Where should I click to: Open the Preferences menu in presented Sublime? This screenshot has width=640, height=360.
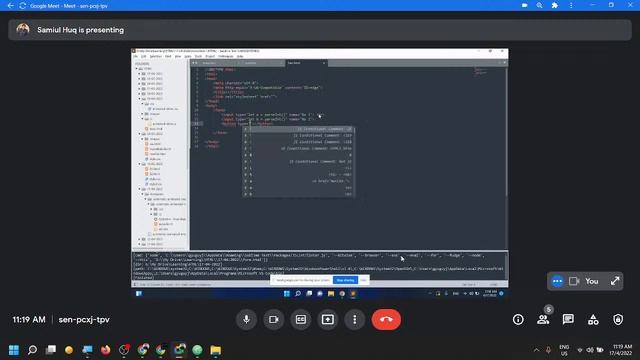click(x=226, y=56)
